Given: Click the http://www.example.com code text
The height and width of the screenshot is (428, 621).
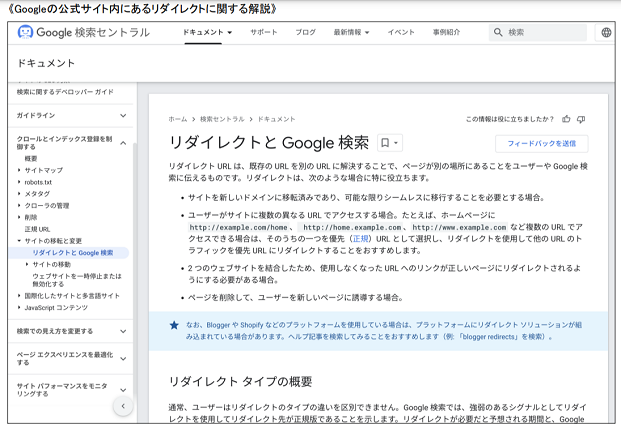Looking at the screenshot, I should [459, 227].
